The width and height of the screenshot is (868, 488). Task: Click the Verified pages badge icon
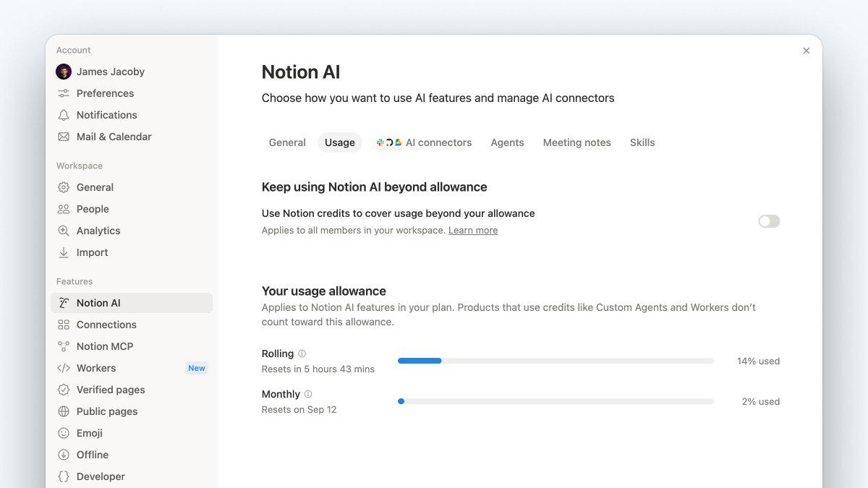click(x=64, y=390)
